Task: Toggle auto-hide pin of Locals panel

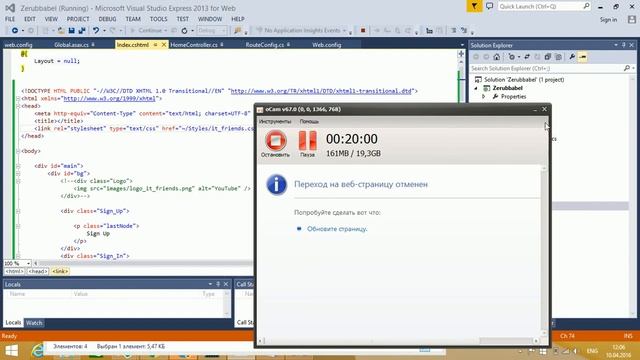Action: (x=218, y=284)
